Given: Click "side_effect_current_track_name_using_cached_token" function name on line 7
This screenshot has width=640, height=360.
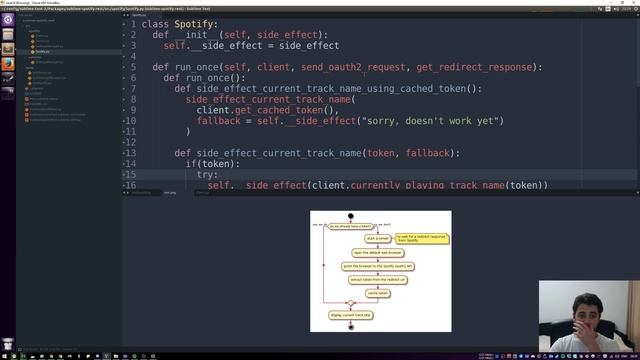Looking at the screenshot, I should tap(331, 89).
